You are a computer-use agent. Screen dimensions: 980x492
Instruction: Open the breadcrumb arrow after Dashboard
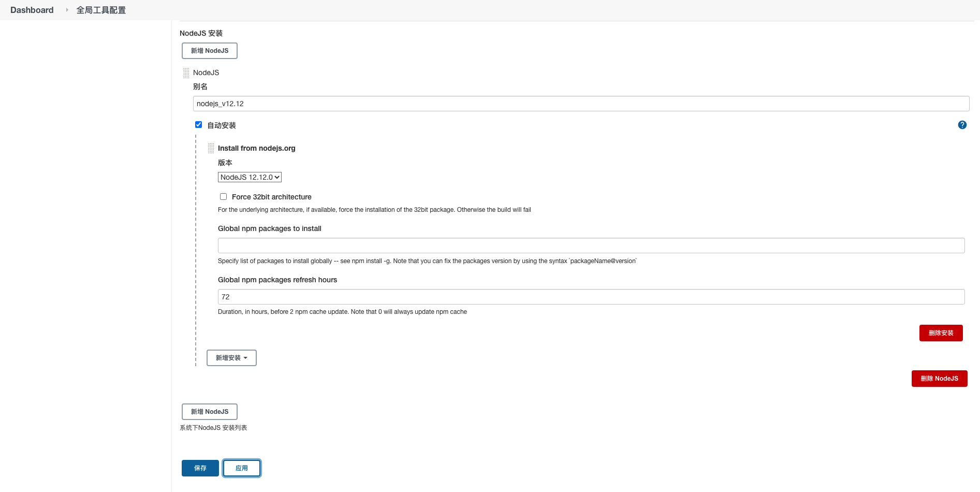click(67, 10)
